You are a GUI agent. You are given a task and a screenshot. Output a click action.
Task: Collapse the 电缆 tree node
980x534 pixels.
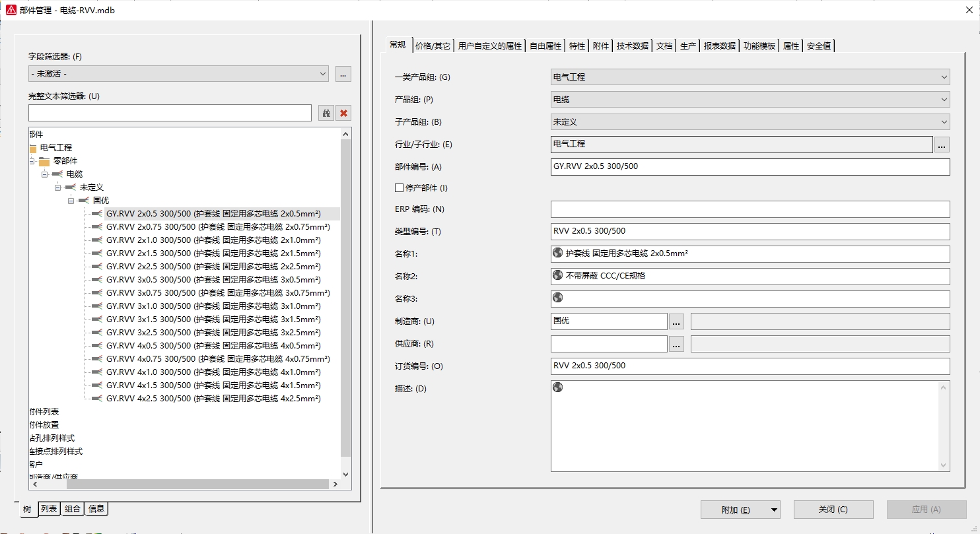point(45,174)
